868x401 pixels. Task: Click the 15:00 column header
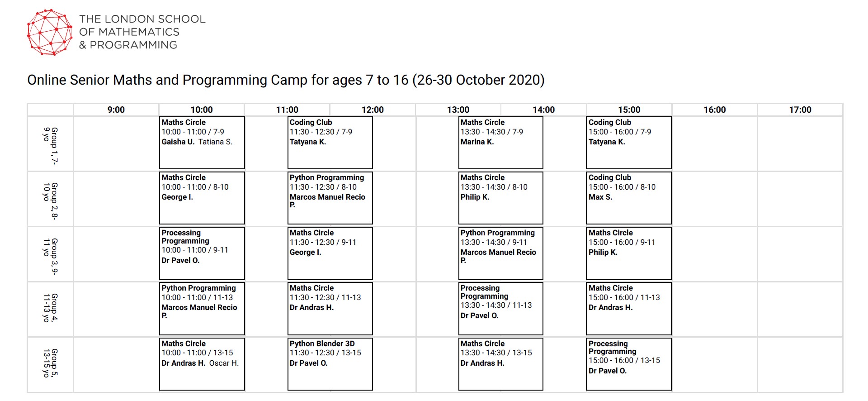[629, 110]
